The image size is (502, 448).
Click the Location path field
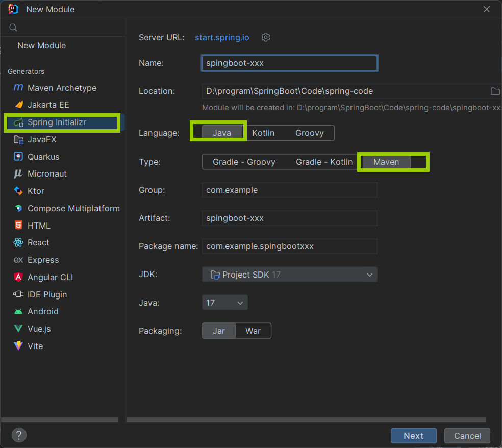pos(346,91)
